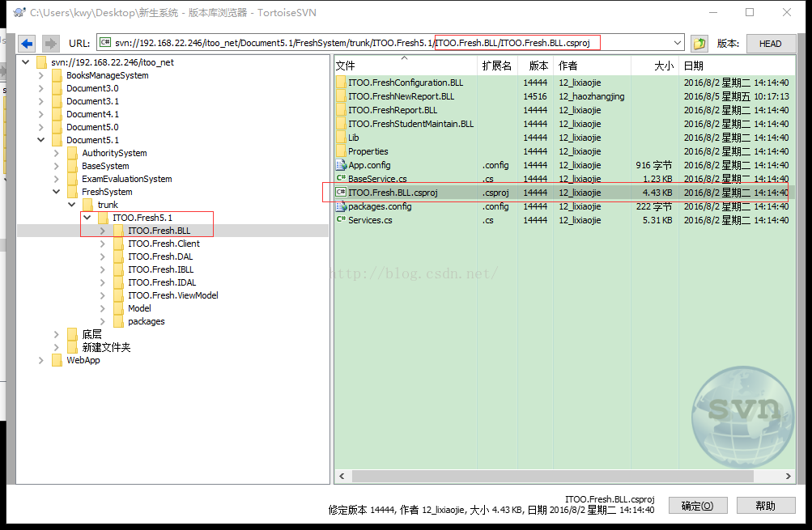Collapse the ITOO.Fresh5.1 tree node
This screenshot has width=812, height=530.
point(87,218)
